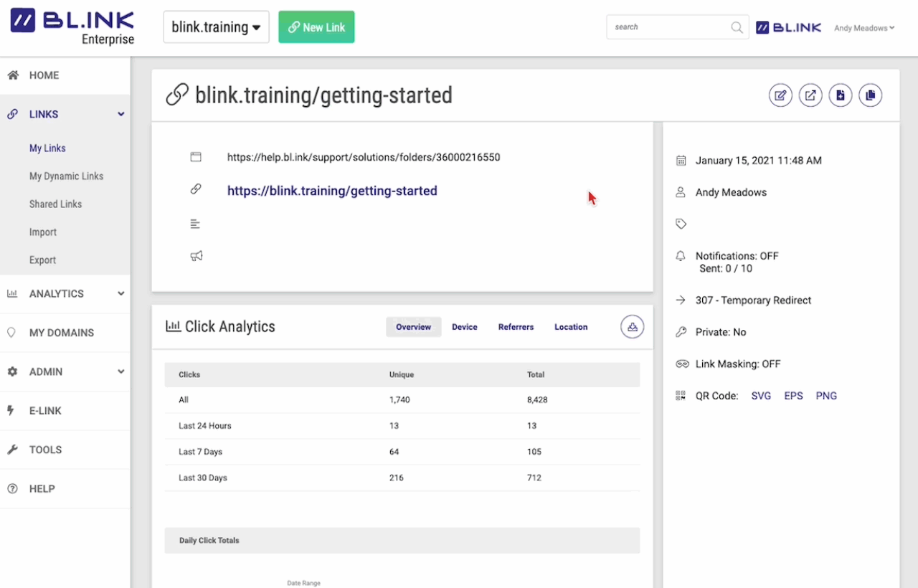Click the Last 30 Days total 712
918x588 pixels.
(534, 478)
